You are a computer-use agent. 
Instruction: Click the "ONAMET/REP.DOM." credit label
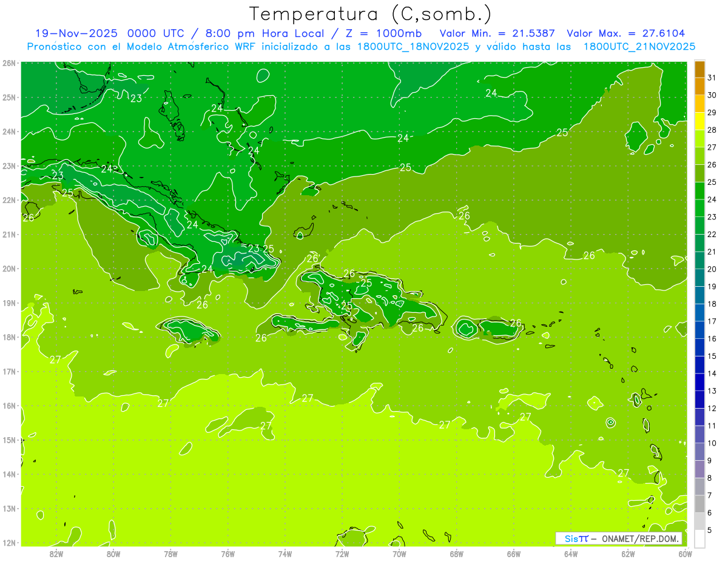641,538
